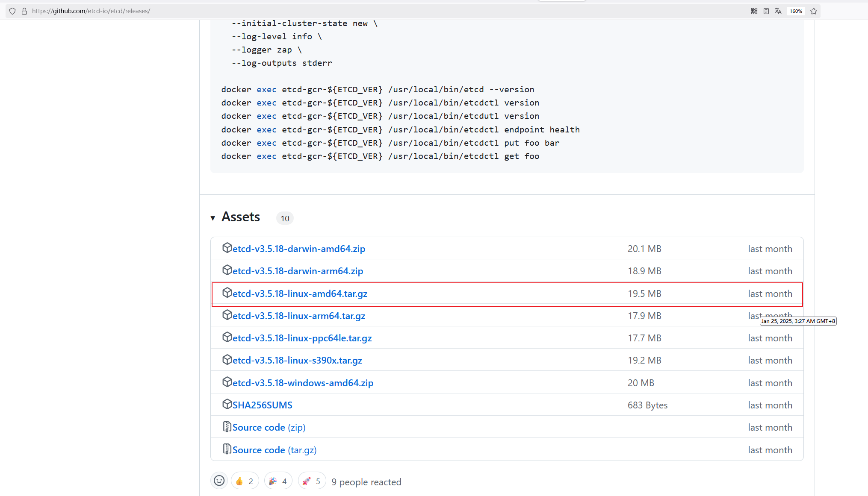Download Source code (tar.gz)

(275, 450)
